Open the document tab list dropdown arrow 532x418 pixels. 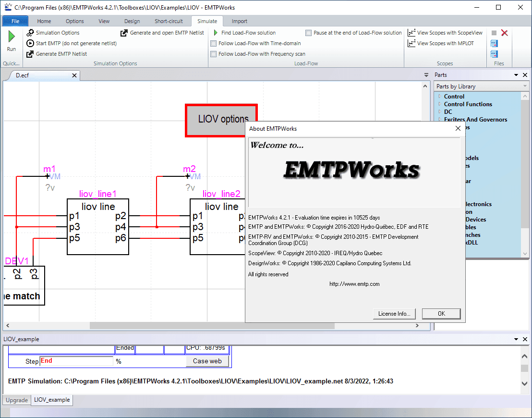426,75
